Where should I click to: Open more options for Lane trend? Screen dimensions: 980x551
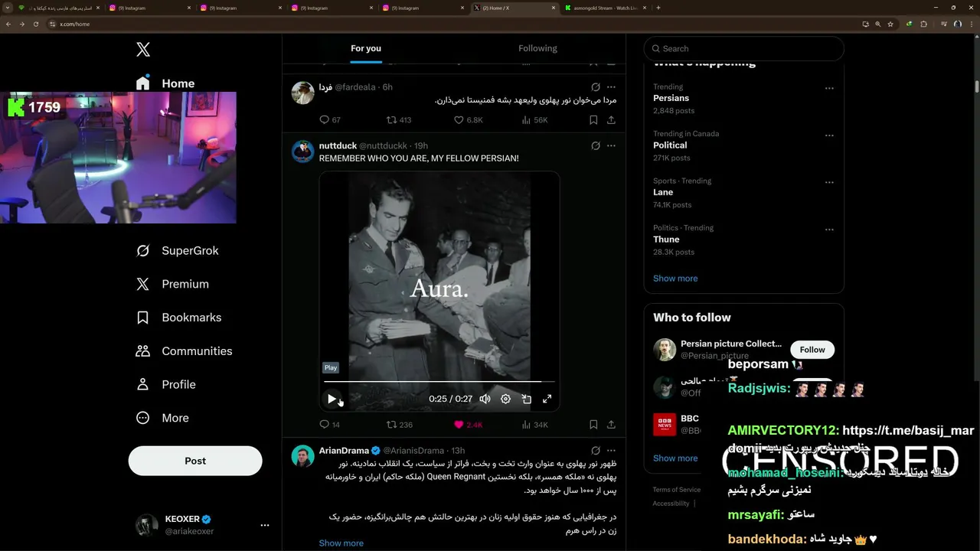click(x=829, y=182)
